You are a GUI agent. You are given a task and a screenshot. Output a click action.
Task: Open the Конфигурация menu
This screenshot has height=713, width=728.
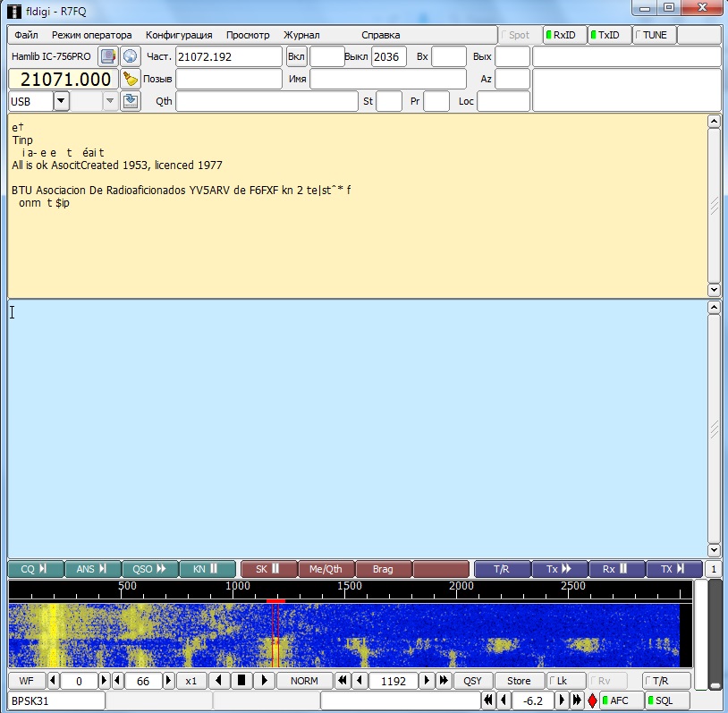[x=179, y=35]
